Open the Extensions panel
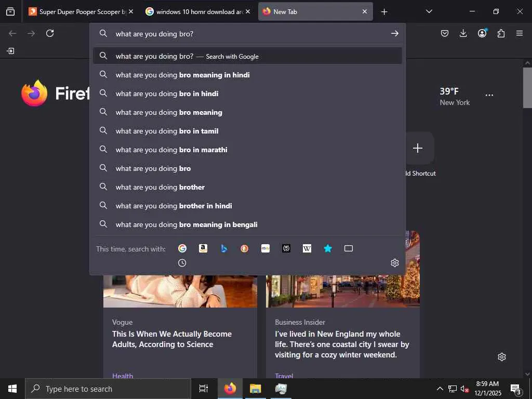Viewport: 532px width, 399px height. 501,33
